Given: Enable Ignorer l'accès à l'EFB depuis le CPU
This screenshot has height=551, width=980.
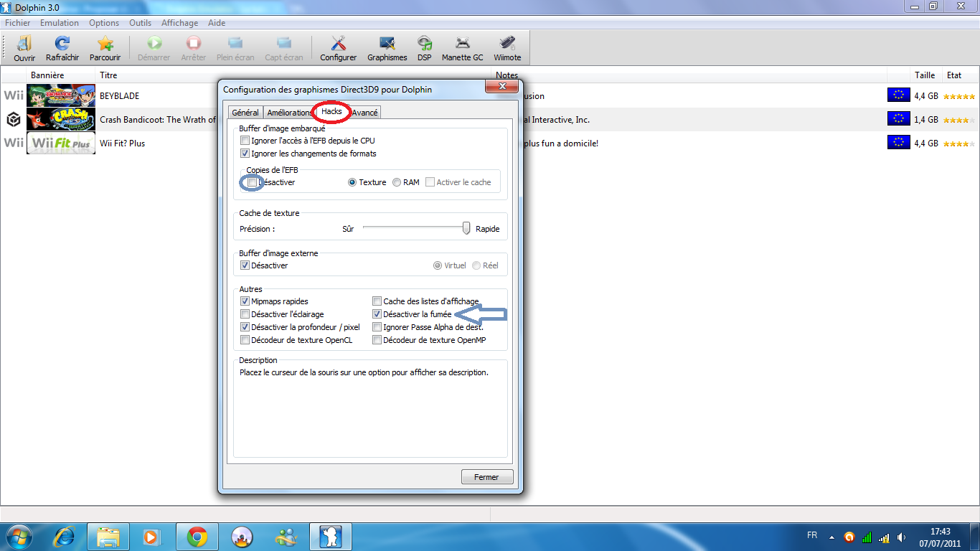Looking at the screenshot, I should pyautogui.click(x=245, y=141).
